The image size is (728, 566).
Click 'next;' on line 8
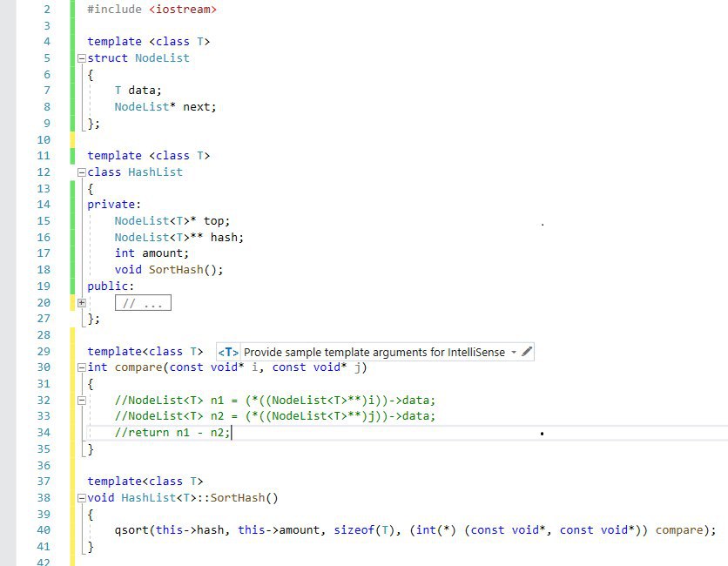tap(199, 107)
